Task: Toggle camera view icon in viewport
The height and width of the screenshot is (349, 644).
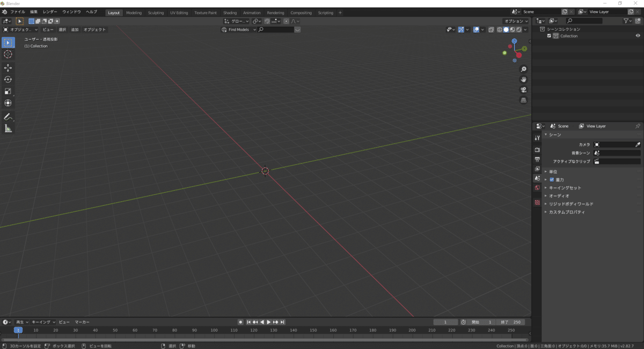Action: click(524, 90)
